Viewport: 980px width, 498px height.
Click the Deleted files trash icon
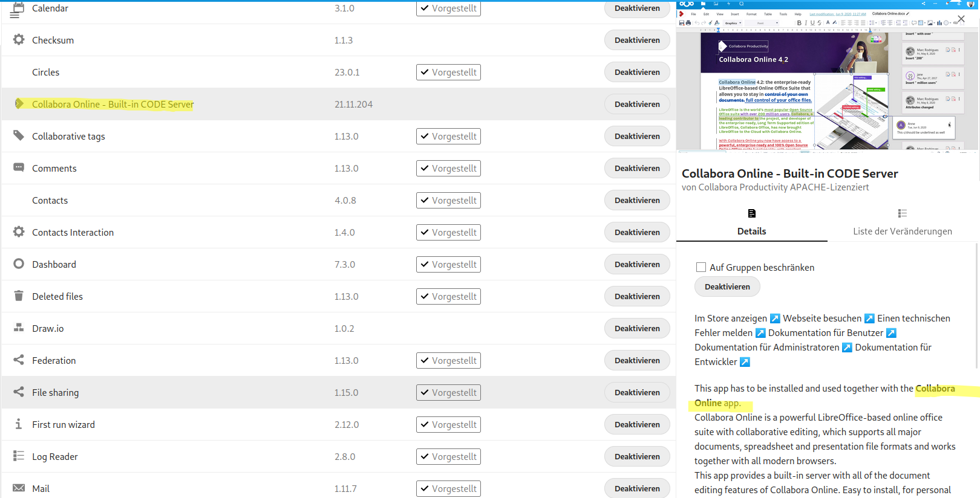pos(19,296)
